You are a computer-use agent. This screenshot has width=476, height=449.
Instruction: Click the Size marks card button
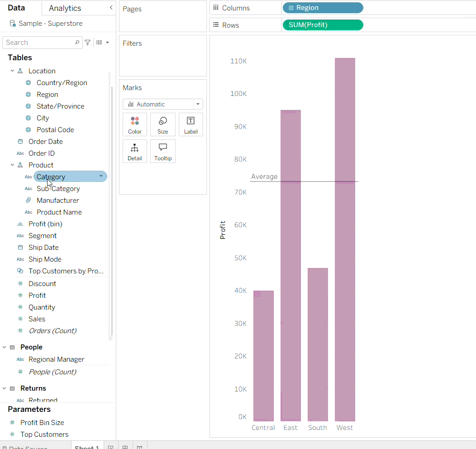[163, 124]
